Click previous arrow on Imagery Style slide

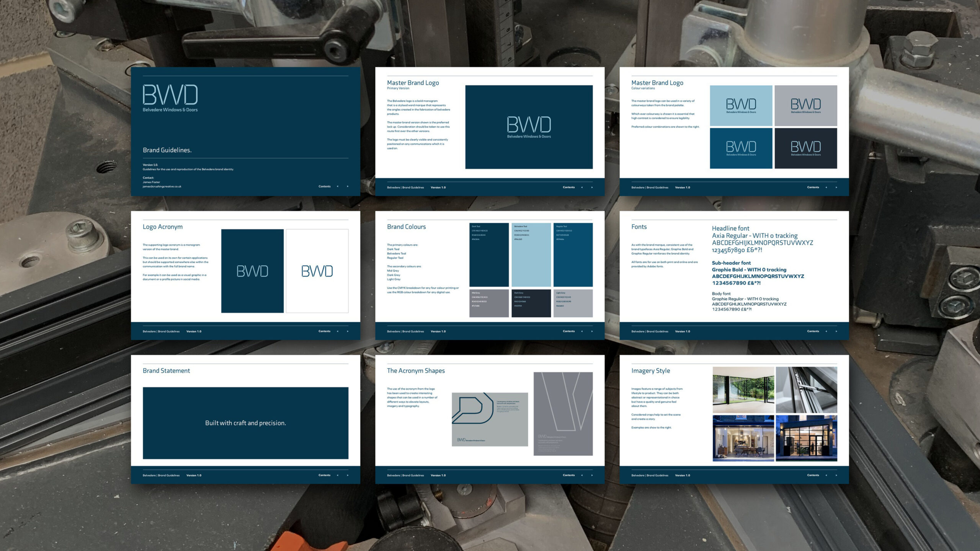826,475
